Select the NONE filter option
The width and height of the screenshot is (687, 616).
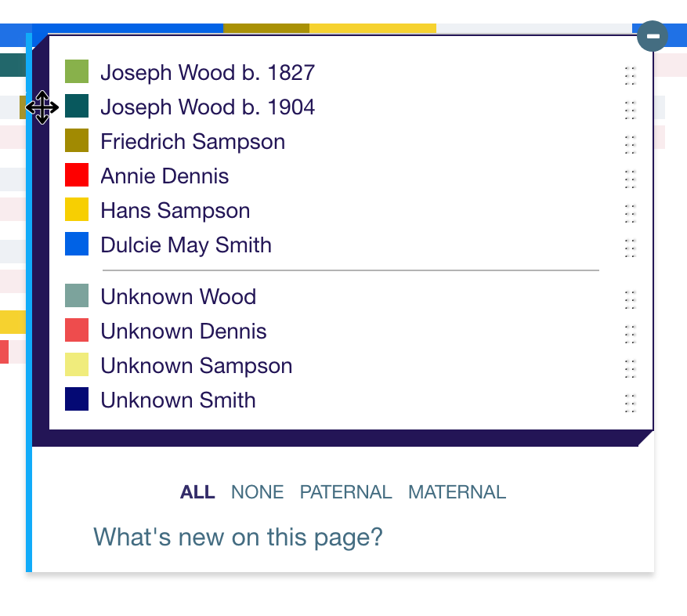click(257, 492)
